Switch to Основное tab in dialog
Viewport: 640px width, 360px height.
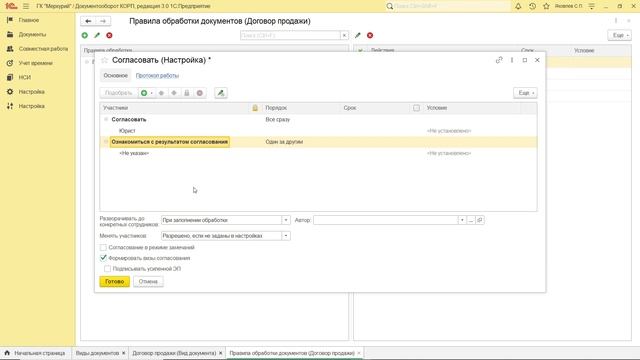coord(116,76)
